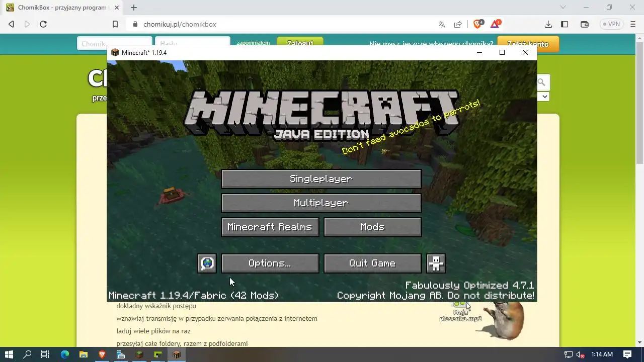Bookmark this page in Brave
Screen dimensions: 644x362
point(115,24)
